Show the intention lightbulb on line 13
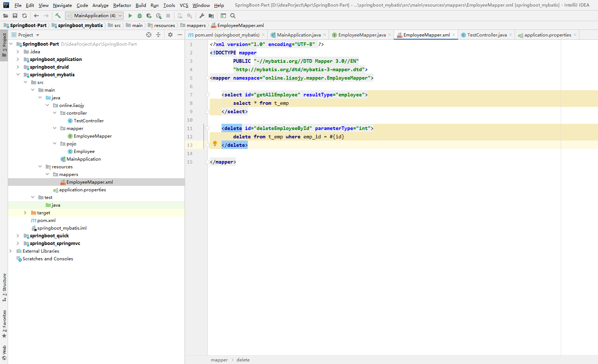This screenshot has height=364, width=598. pos(215,143)
